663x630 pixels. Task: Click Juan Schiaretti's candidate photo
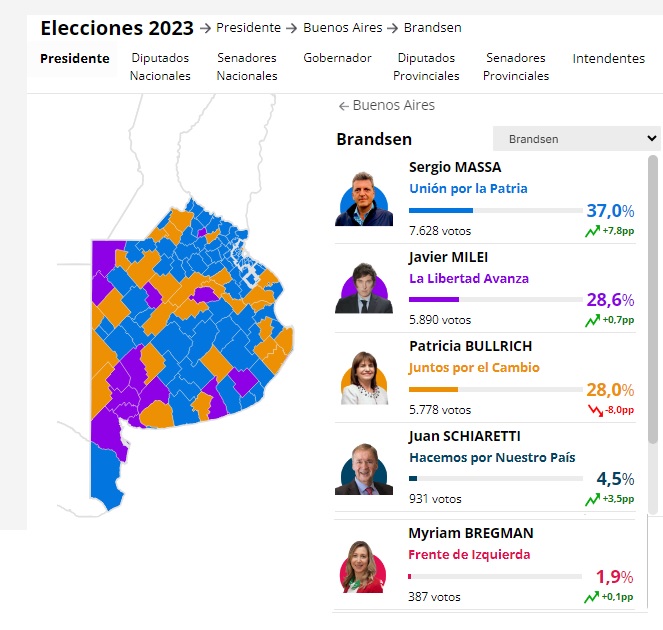364,468
